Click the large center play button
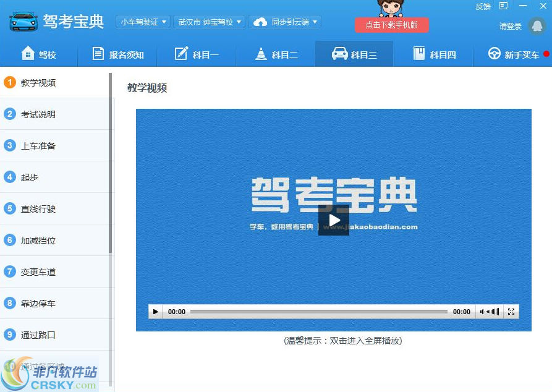Screen dimensions: 552x392 point(334,220)
